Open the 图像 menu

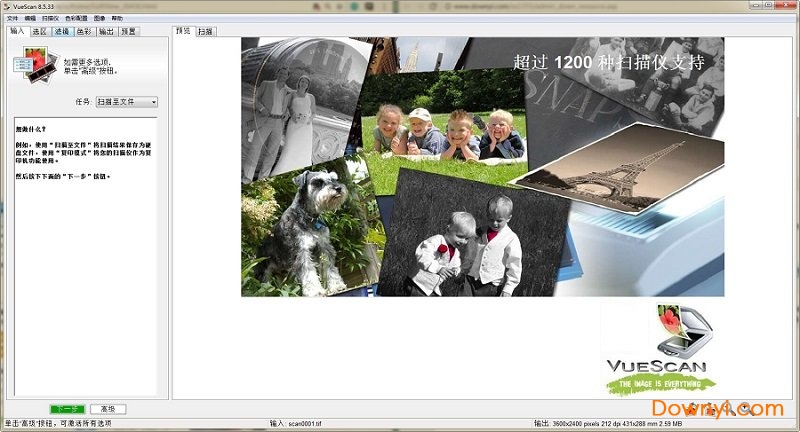pos(100,18)
